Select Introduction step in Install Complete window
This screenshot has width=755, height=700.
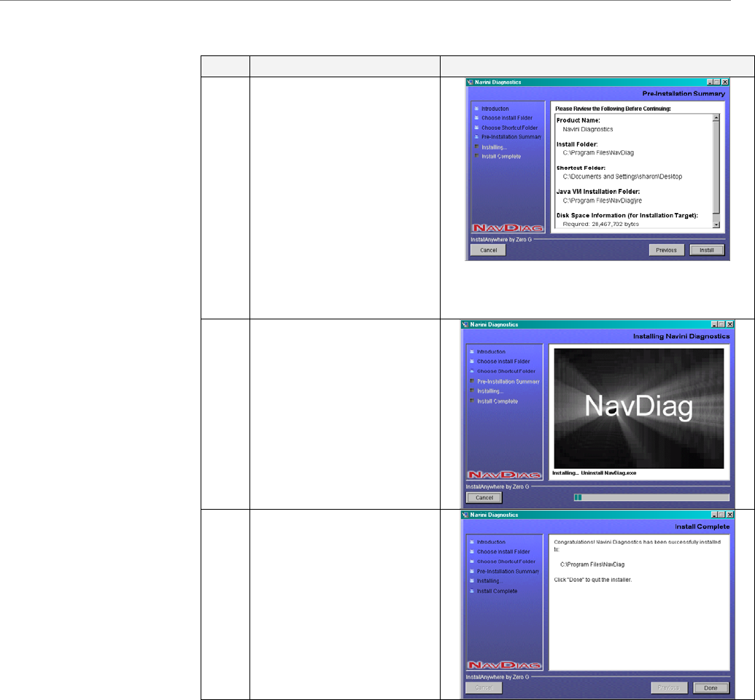(491, 542)
